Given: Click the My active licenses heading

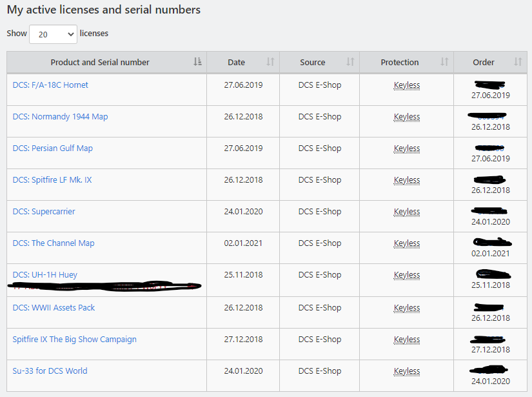Looking at the screenshot, I should pos(103,10).
